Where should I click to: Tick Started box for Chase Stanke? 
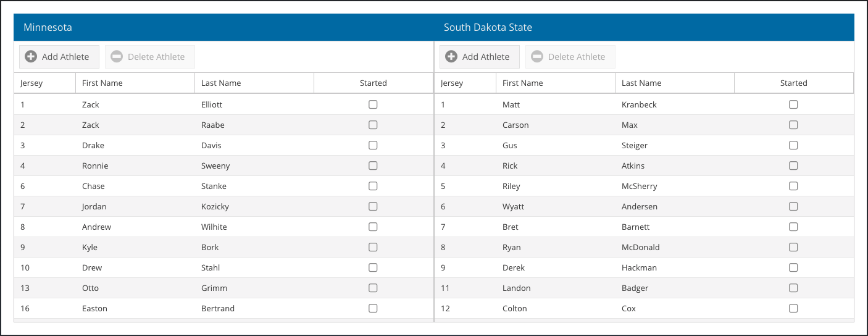click(373, 186)
